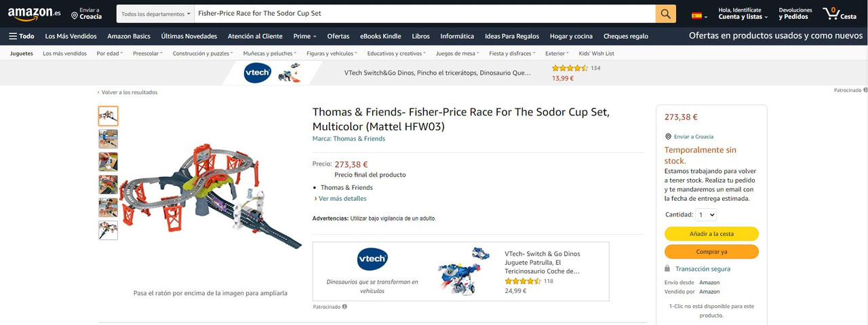Click the VTech logo in top banner
The width and height of the screenshot is (868, 325).
(x=257, y=73)
